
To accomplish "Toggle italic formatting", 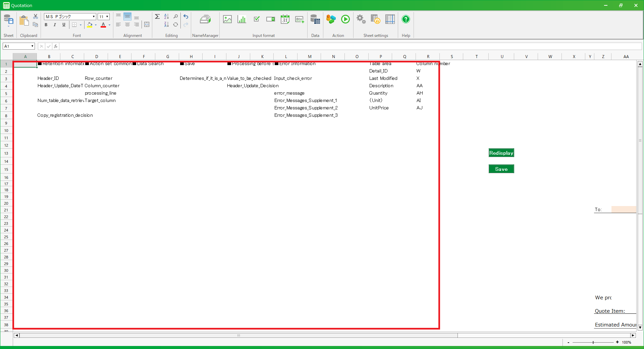I will tap(55, 25).
